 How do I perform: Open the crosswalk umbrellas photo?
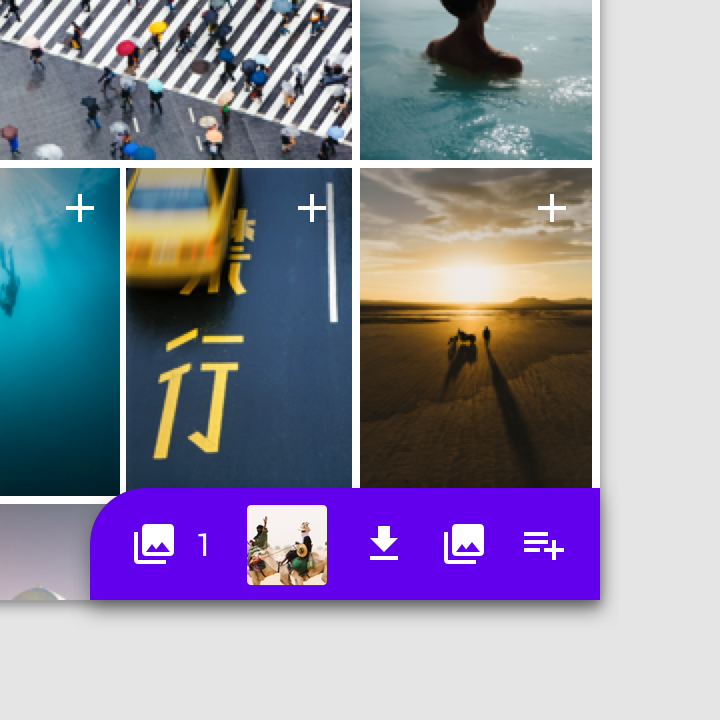pyautogui.click(x=176, y=80)
